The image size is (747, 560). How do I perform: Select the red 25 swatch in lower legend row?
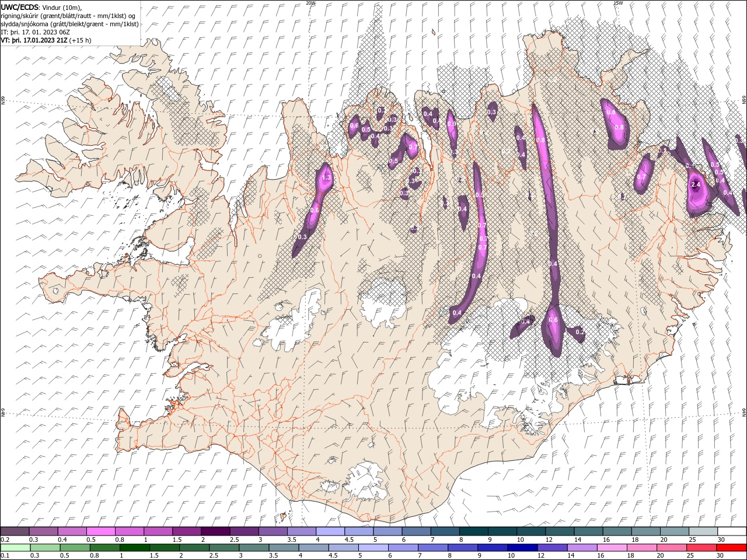tap(701, 548)
